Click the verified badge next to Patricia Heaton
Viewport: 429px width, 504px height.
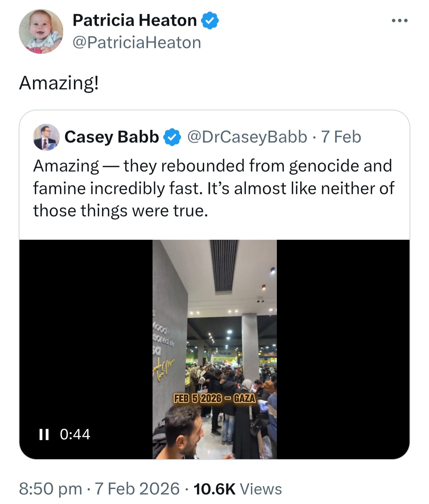210,21
